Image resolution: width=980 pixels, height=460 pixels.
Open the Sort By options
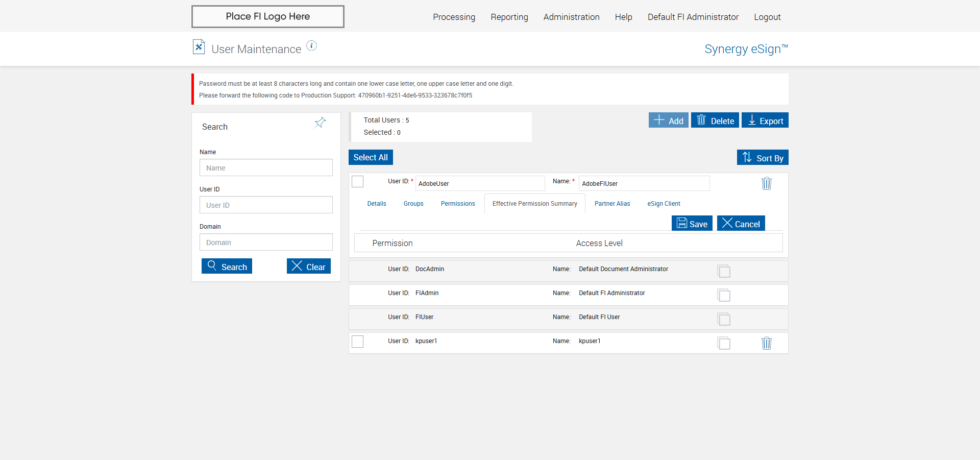763,158
